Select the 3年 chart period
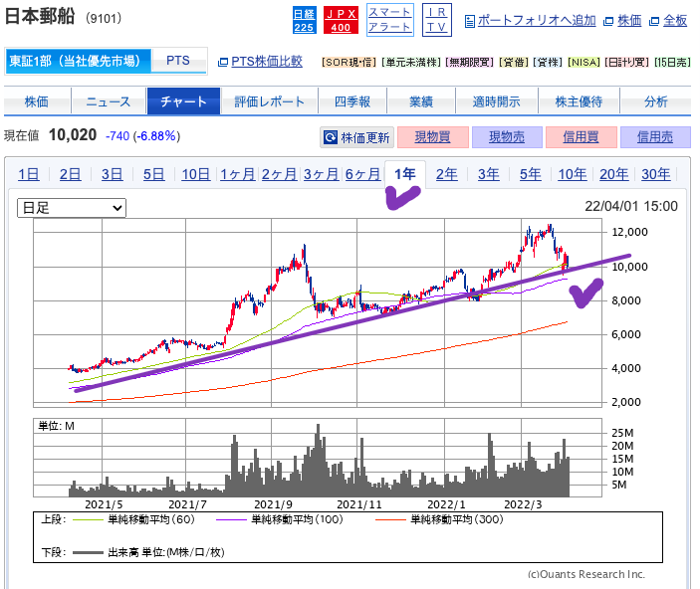Image resolution: width=700 pixels, height=589 pixels. tap(489, 174)
